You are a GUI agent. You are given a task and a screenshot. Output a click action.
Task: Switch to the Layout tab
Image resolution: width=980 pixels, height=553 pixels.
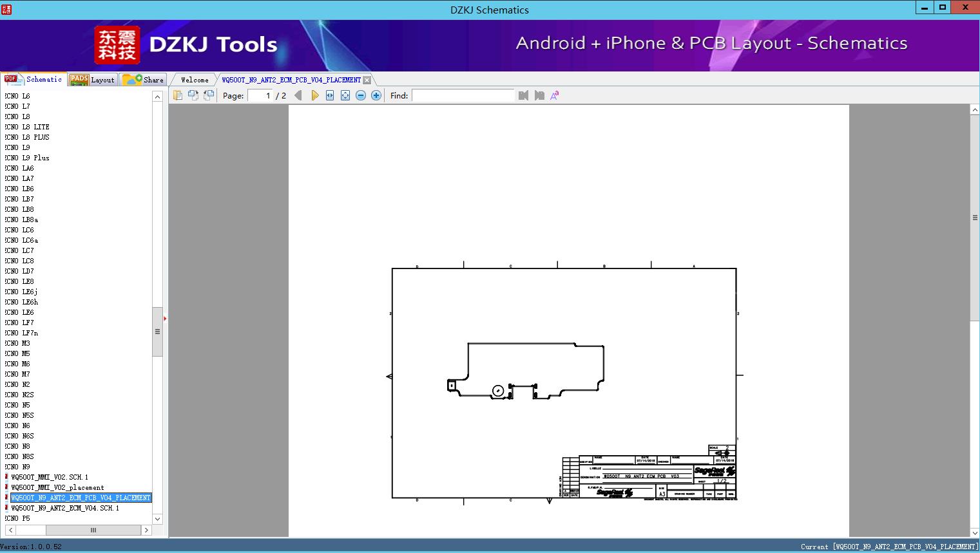(x=92, y=80)
